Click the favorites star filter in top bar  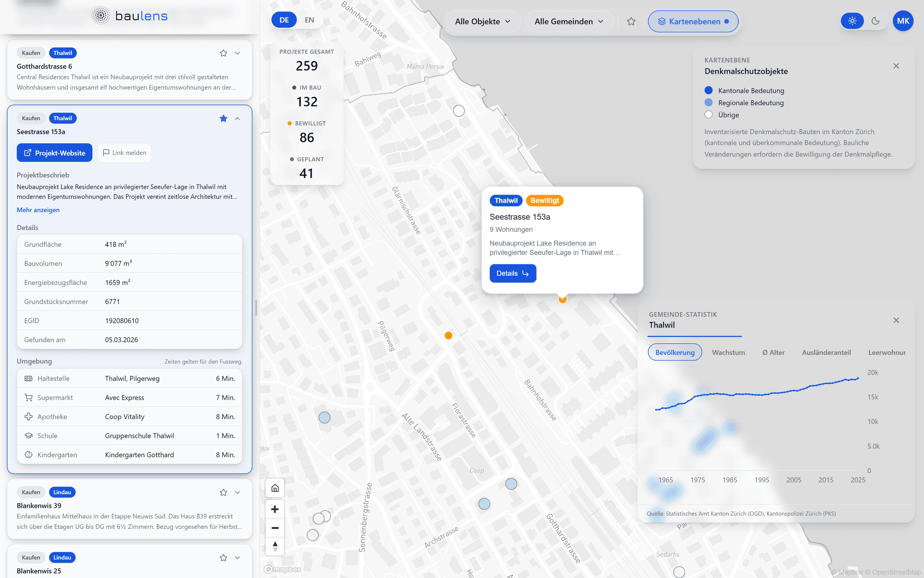(x=631, y=21)
